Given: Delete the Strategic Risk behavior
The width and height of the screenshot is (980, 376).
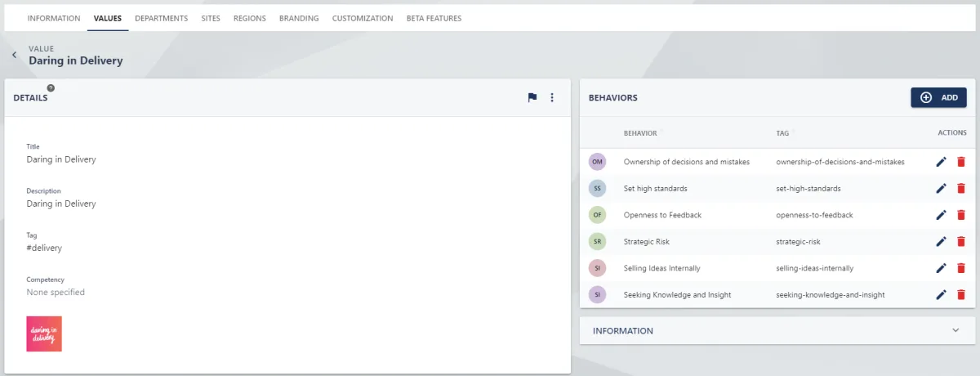Looking at the screenshot, I should pos(960,241).
